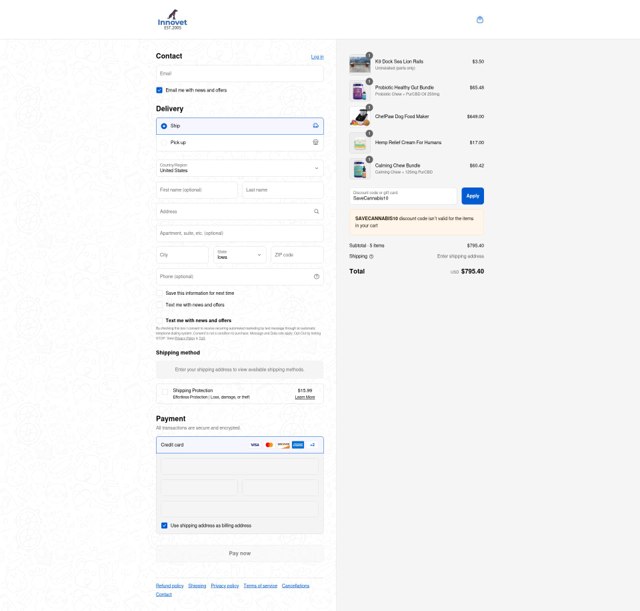This screenshot has height=611, width=640.
Task: Click the phone field help icon
Action: pos(316,276)
